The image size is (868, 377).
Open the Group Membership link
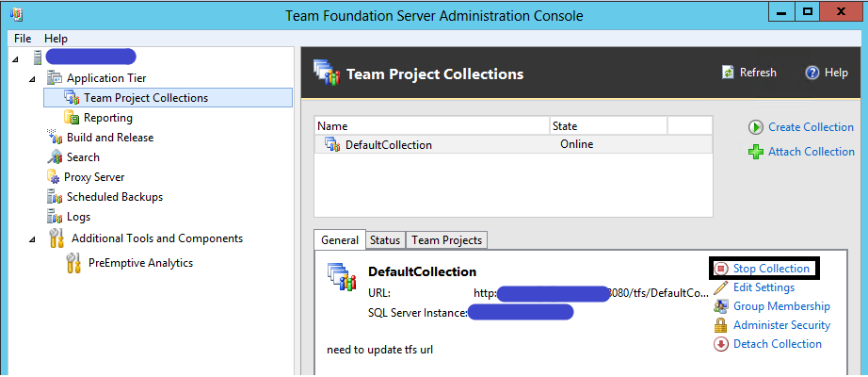(x=781, y=306)
